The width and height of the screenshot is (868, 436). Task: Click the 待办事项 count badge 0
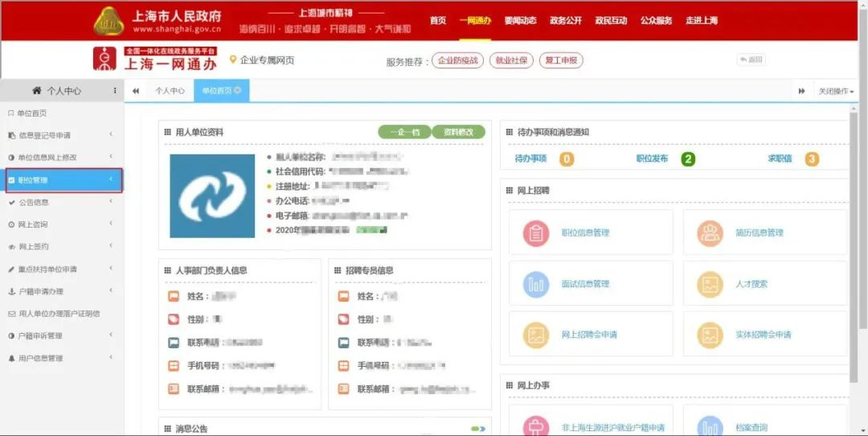(x=567, y=159)
